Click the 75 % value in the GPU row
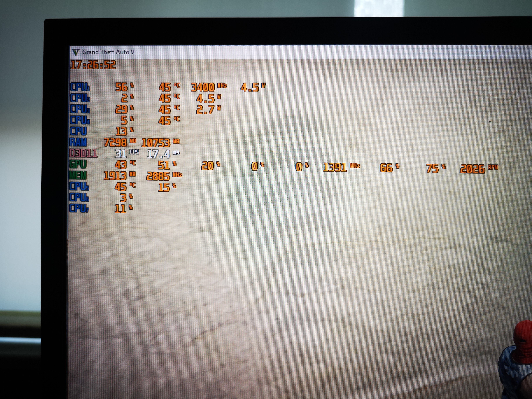The image size is (532, 399). pos(436,168)
